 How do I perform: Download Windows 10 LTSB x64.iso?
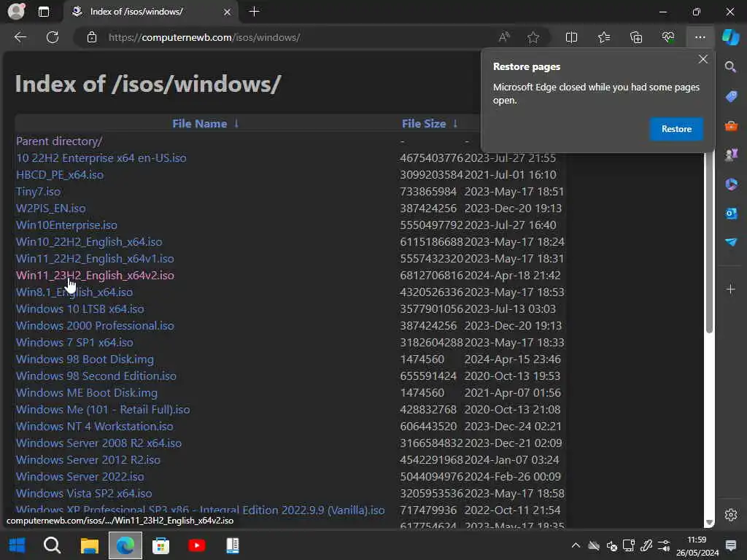click(x=80, y=308)
